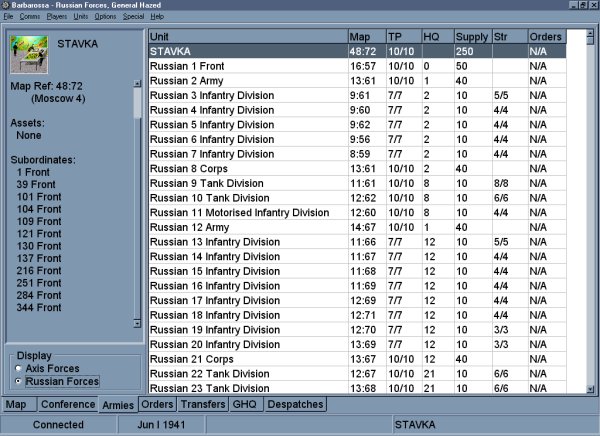Click the Barbarossa title bar app icon

coord(5,5)
